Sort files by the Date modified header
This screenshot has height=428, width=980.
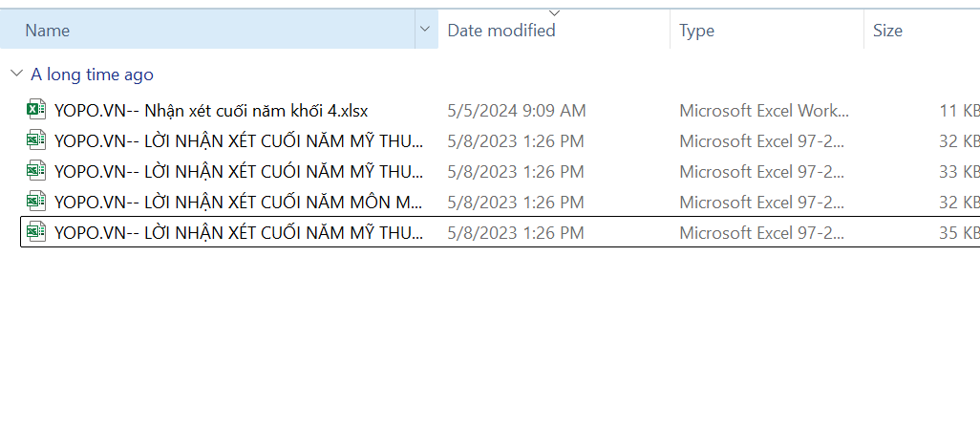(501, 31)
